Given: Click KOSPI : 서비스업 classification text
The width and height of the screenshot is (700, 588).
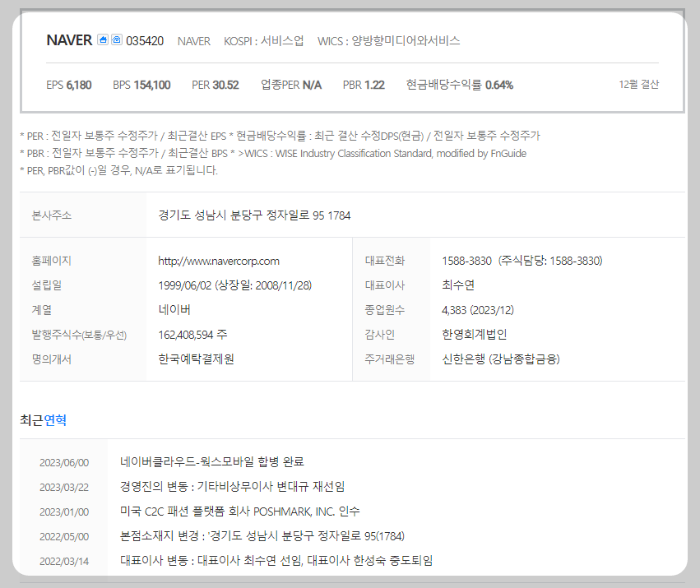Looking at the screenshot, I should [x=263, y=41].
